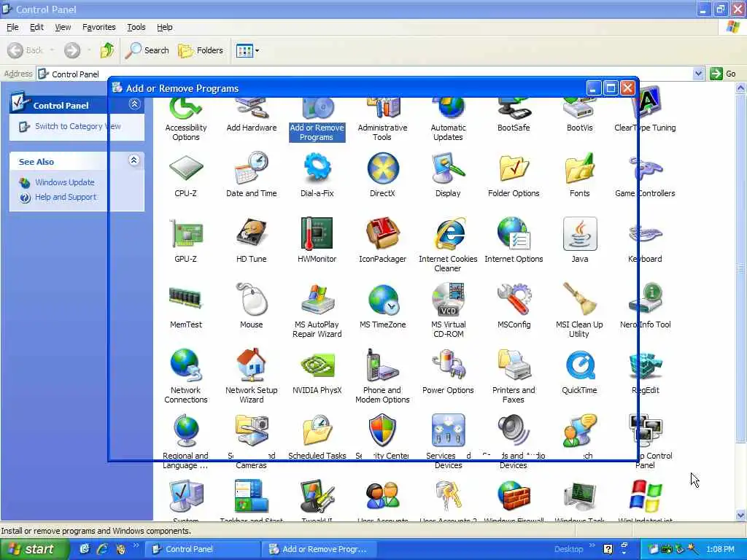Open the MS TimeZone icon
Image resolution: width=747 pixels, height=560 pixels.
(x=382, y=300)
